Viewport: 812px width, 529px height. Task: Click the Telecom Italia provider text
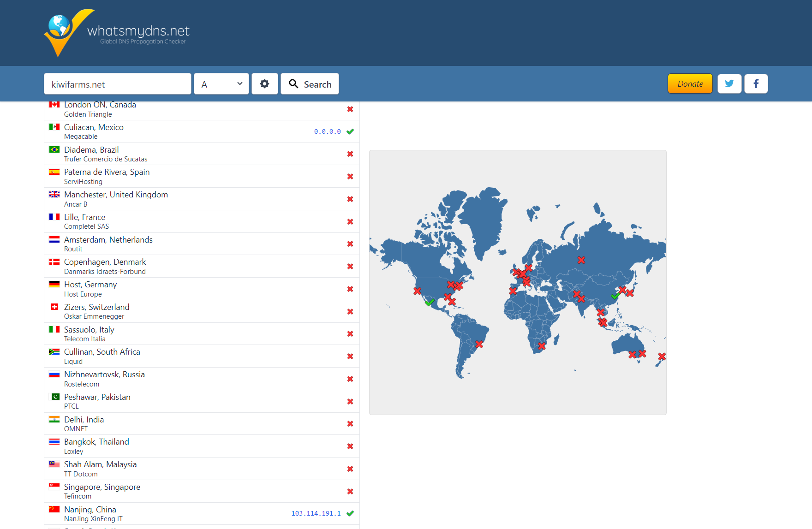coord(85,339)
